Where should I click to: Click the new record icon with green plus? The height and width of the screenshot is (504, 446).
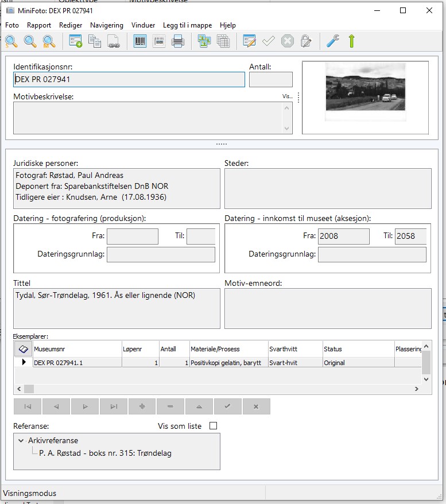tap(75, 41)
